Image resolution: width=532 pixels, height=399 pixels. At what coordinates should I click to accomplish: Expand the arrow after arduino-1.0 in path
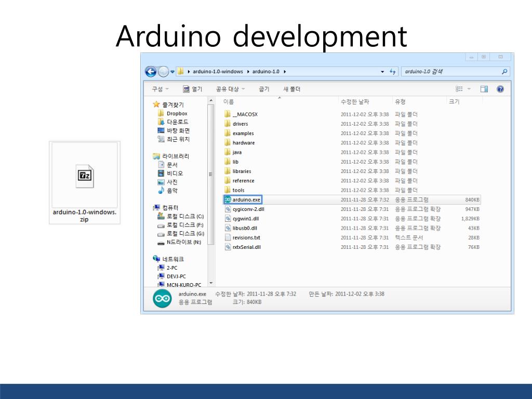285,72
